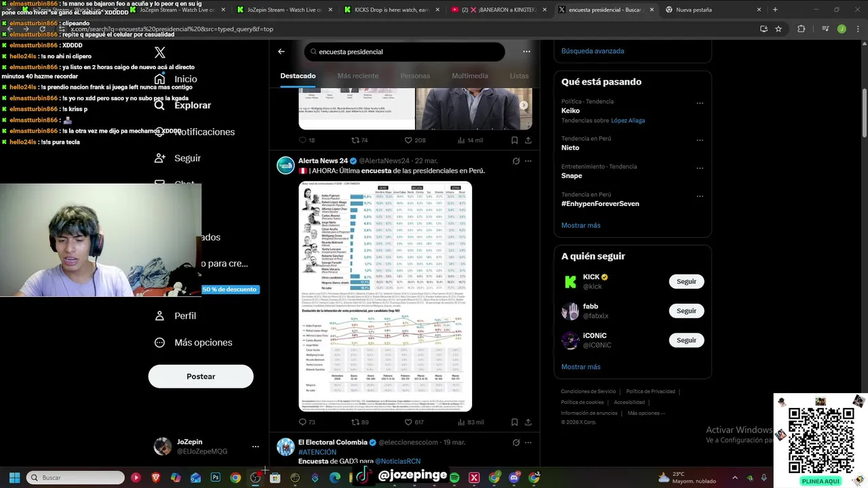This screenshot has width=868, height=488.
Task: Switch to Listas tab
Action: pos(519,76)
